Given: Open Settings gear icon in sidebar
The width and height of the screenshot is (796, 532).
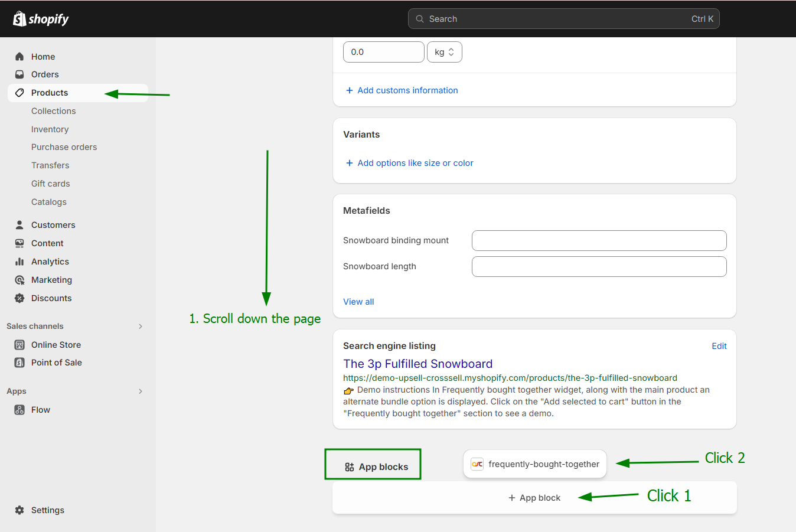Looking at the screenshot, I should pyautogui.click(x=19, y=510).
